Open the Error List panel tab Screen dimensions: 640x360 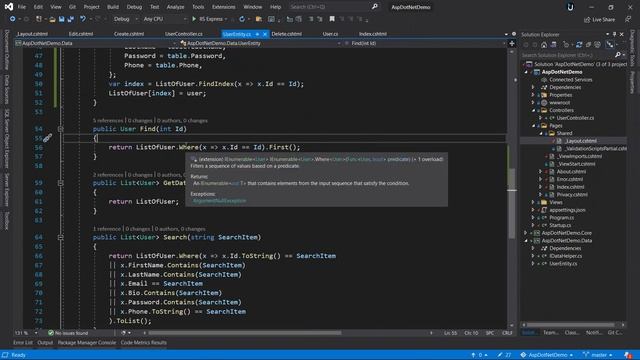pos(23,343)
